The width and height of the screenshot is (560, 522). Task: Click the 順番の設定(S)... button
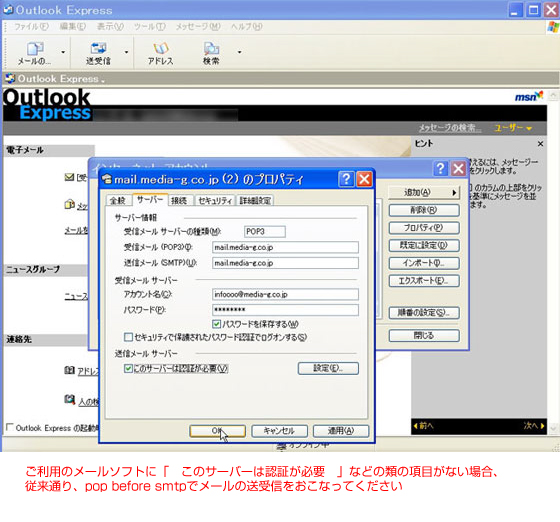coord(424,313)
